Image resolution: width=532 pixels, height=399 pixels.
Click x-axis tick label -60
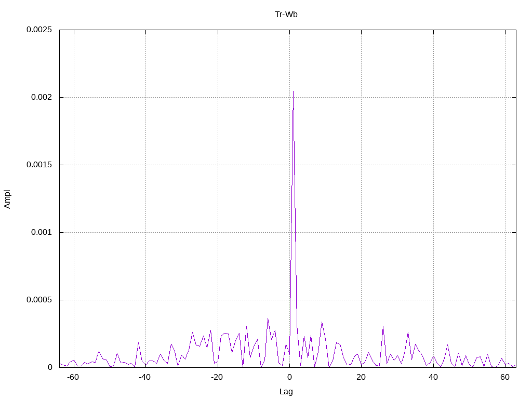coord(73,377)
